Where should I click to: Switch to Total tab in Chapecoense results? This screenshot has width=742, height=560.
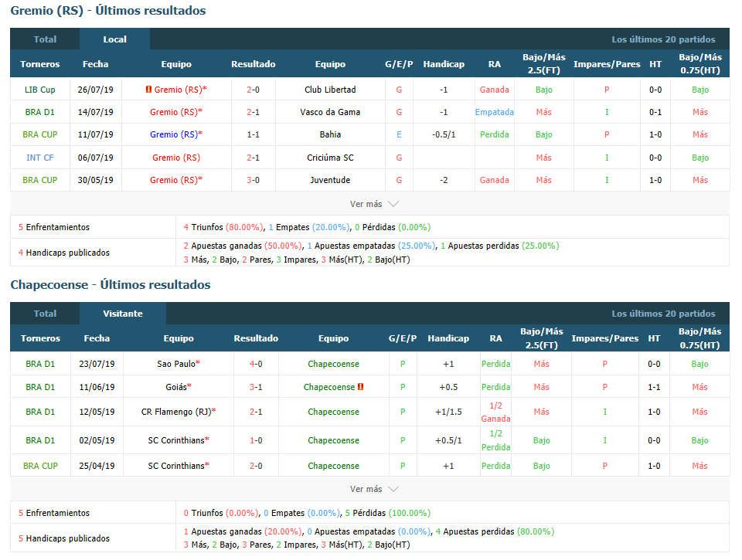(45, 314)
